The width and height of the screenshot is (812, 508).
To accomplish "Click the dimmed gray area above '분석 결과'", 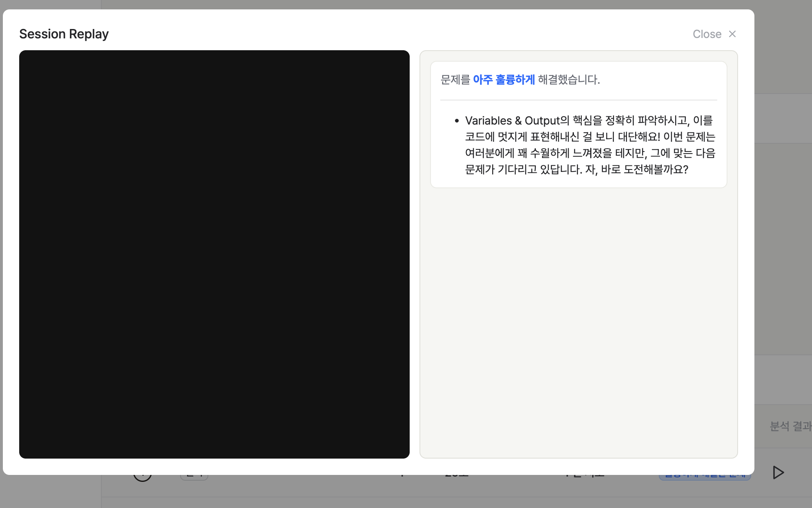I will (783, 380).
